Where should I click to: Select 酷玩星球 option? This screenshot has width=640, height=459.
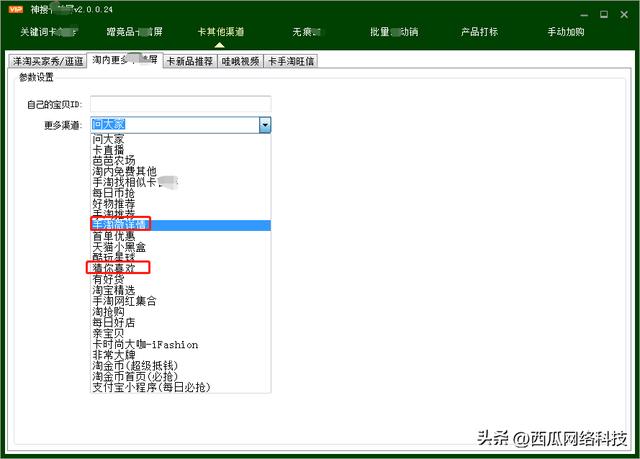pyautogui.click(x=180, y=257)
